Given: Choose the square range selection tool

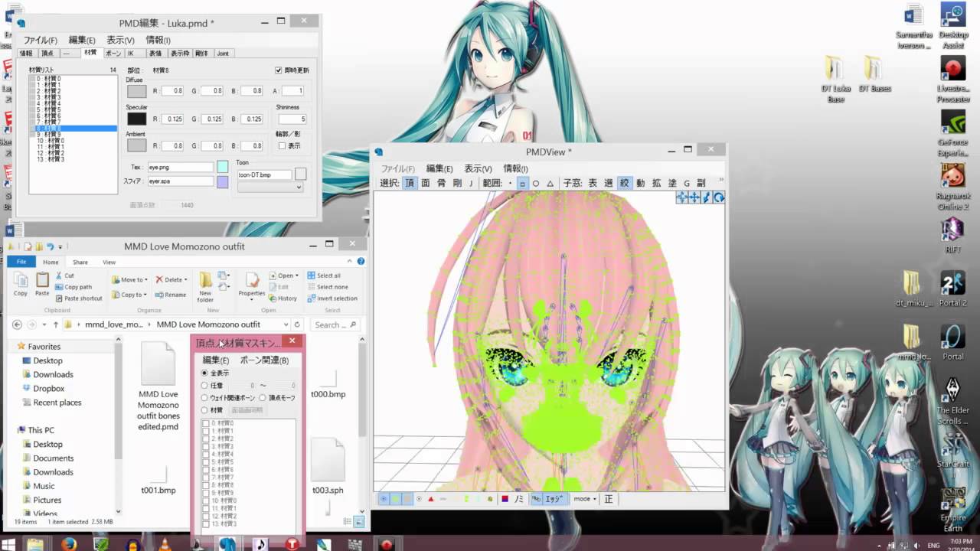Looking at the screenshot, I should pyautogui.click(x=522, y=184).
